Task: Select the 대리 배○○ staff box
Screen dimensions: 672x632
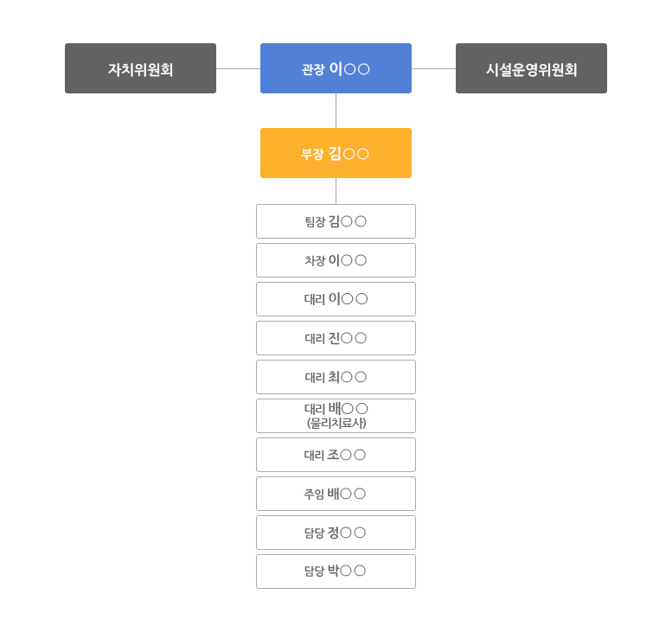Action: pyautogui.click(x=336, y=408)
